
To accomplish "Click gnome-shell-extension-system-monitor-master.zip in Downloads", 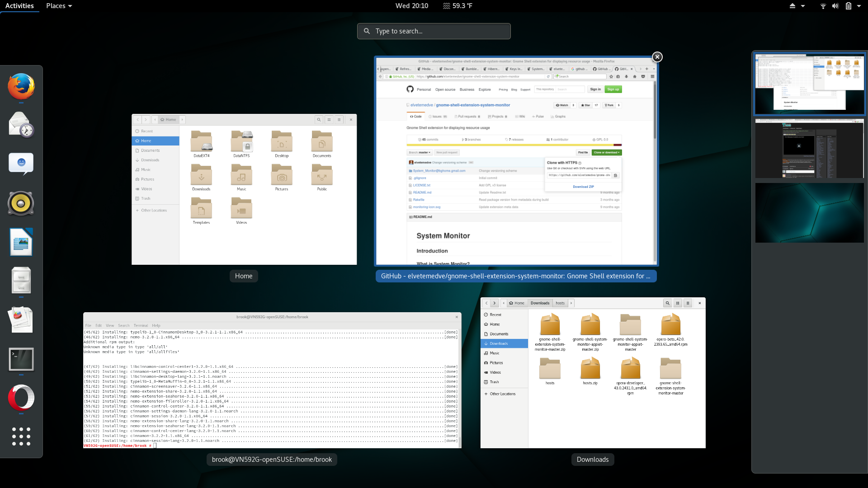I will coord(550,332).
